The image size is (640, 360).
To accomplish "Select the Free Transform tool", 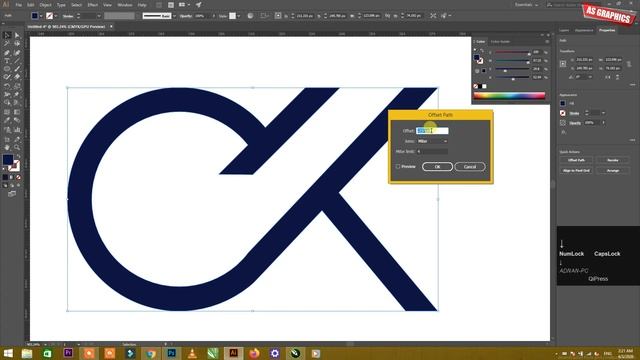I will click(x=17, y=94).
